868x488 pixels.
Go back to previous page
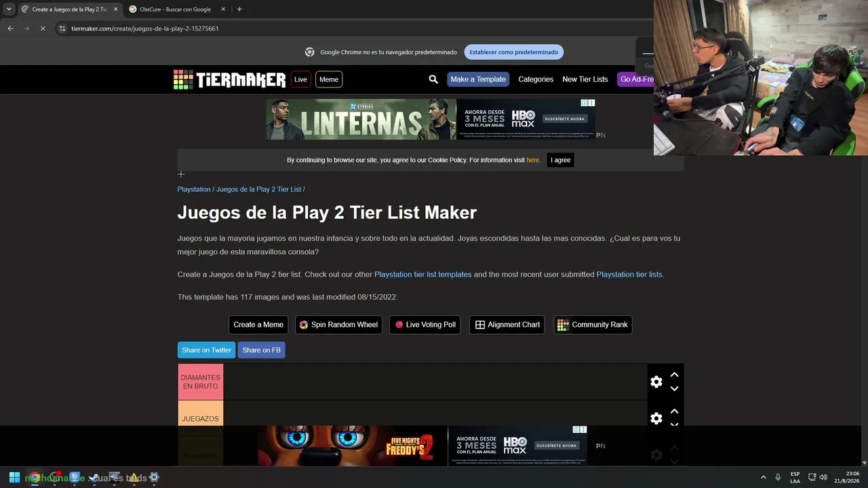10,28
